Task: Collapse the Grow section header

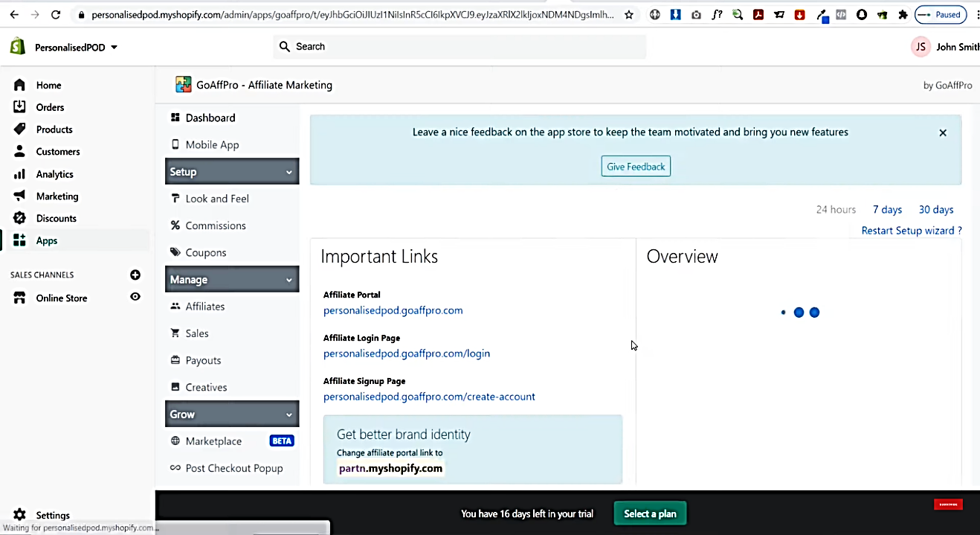Action: pos(232,414)
